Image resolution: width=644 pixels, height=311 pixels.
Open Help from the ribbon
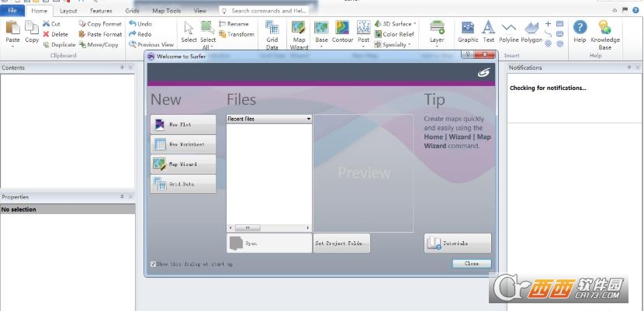tap(580, 32)
